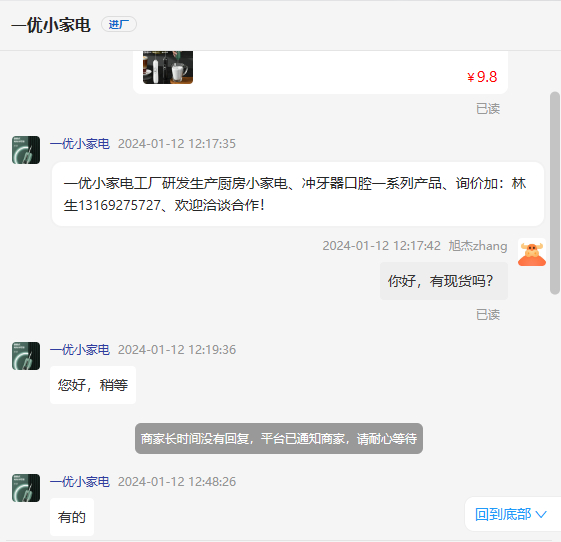Screen dimensions: 561x542
Task: Open 一优小家电 sender name at 12:17:35
Action: click(80, 143)
